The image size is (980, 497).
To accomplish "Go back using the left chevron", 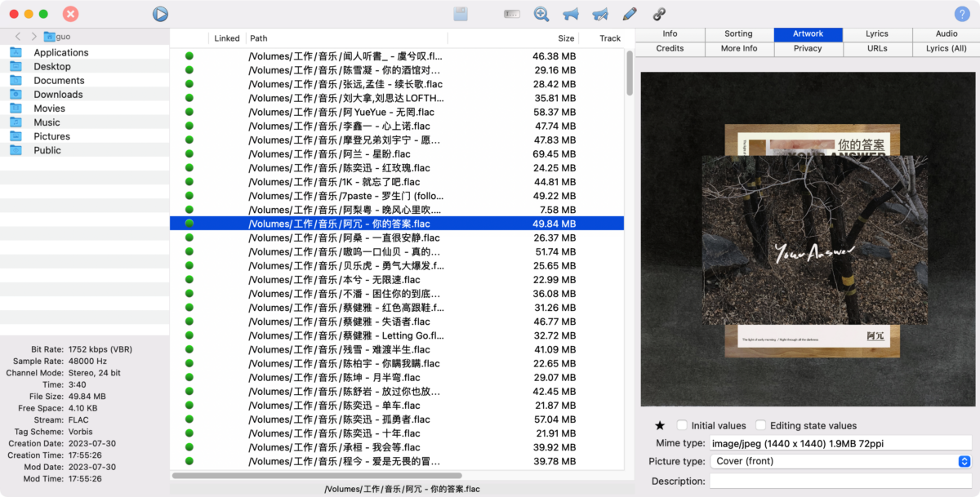I will point(18,37).
